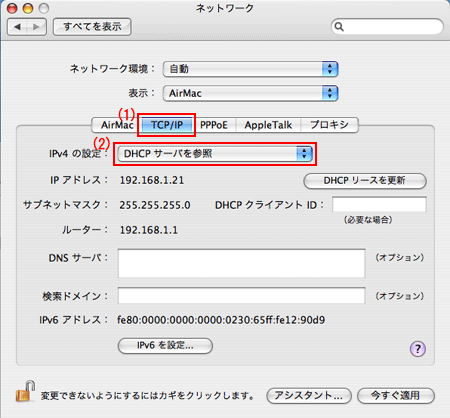Screen dimensions: 450x418
Task: Click the 今すぐ適用 button
Action: (x=396, y=396)
